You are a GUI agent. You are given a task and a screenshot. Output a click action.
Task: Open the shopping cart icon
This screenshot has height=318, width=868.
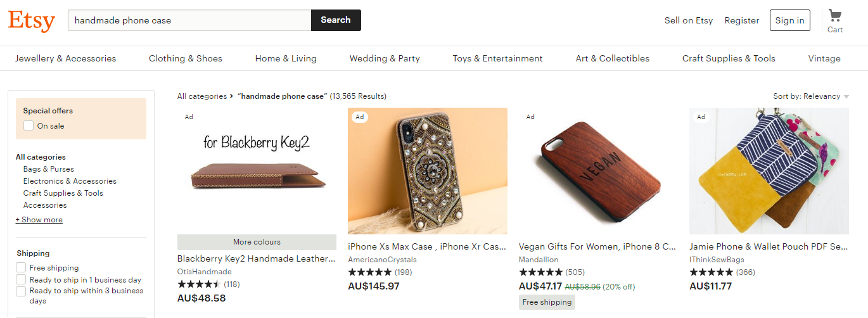(x=835, y=16)
